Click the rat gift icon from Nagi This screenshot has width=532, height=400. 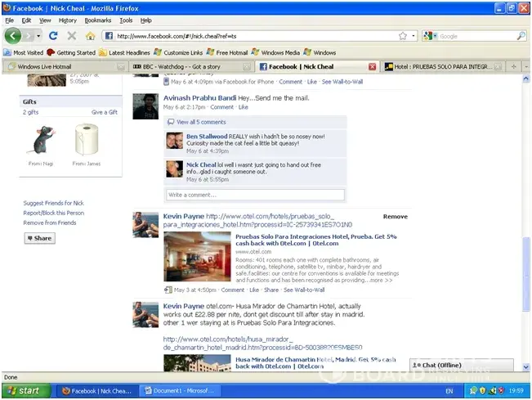click(42, 140)
